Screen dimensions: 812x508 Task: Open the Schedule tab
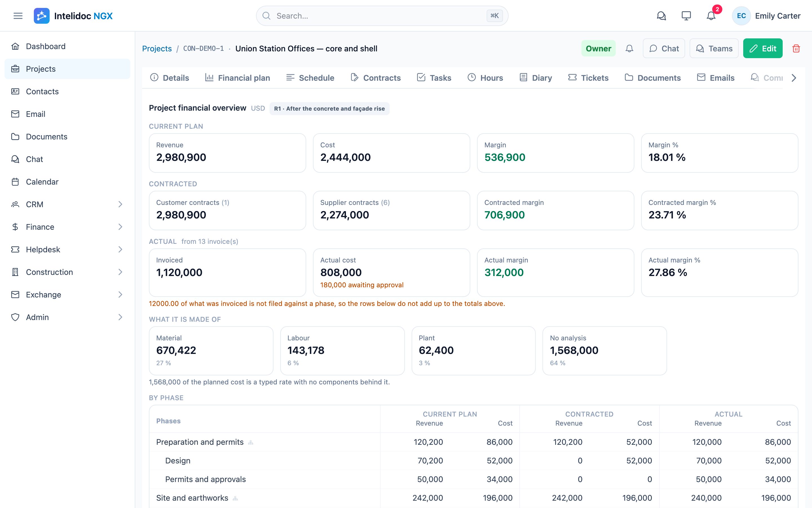pos(310,78)
